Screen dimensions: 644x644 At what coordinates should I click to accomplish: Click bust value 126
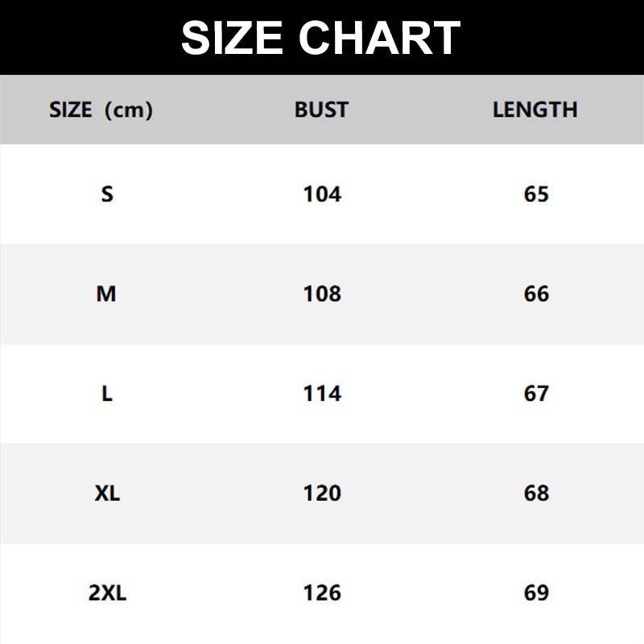point(322,593)
